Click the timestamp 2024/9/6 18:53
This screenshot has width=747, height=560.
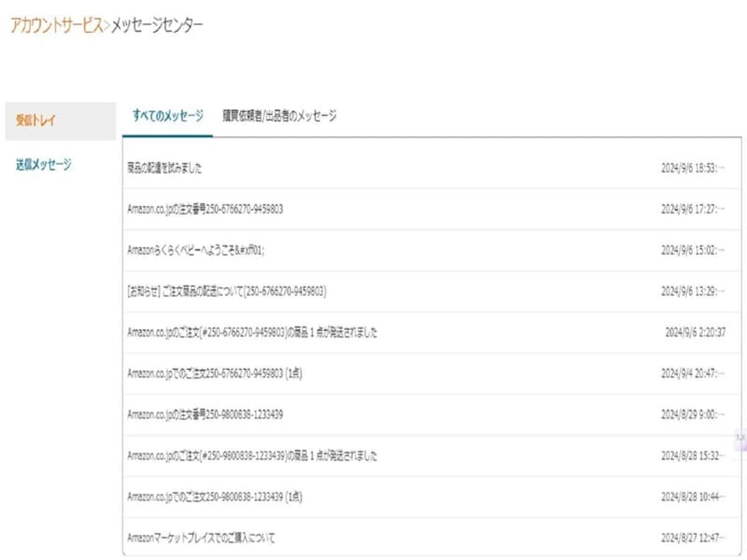coord(693,169)
